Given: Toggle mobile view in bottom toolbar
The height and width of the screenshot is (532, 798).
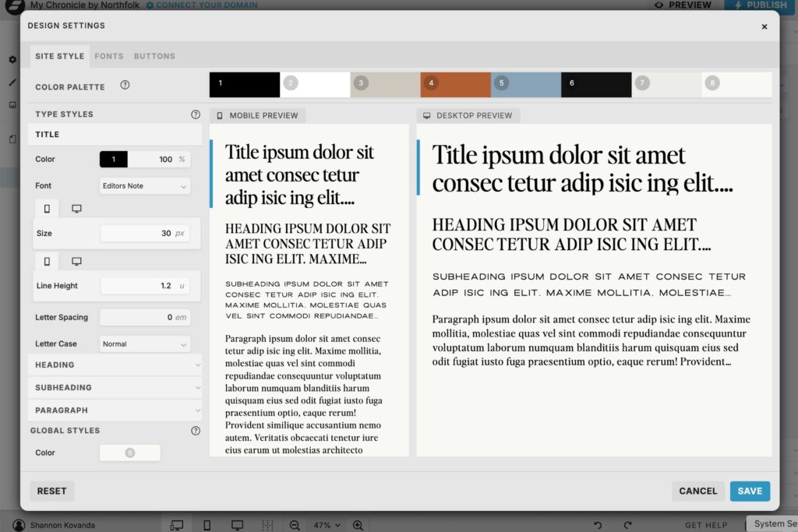Looking at the screenshot, I should click(x=207, y=525).
